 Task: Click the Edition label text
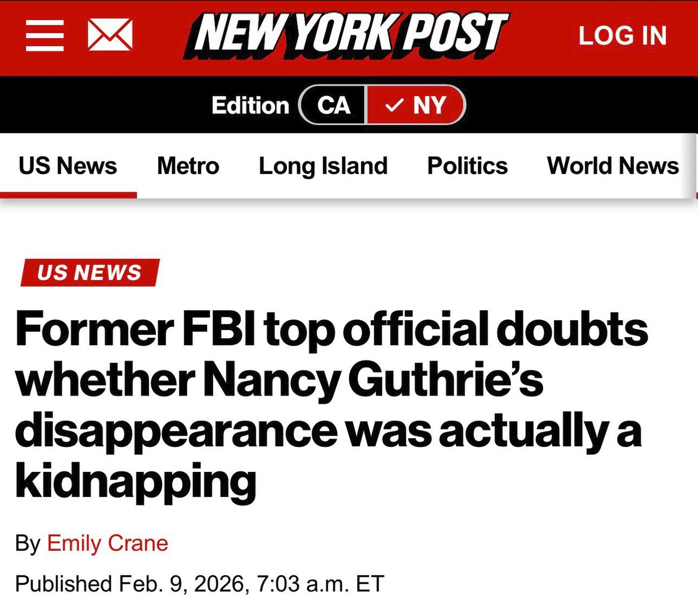pos(250,105)
